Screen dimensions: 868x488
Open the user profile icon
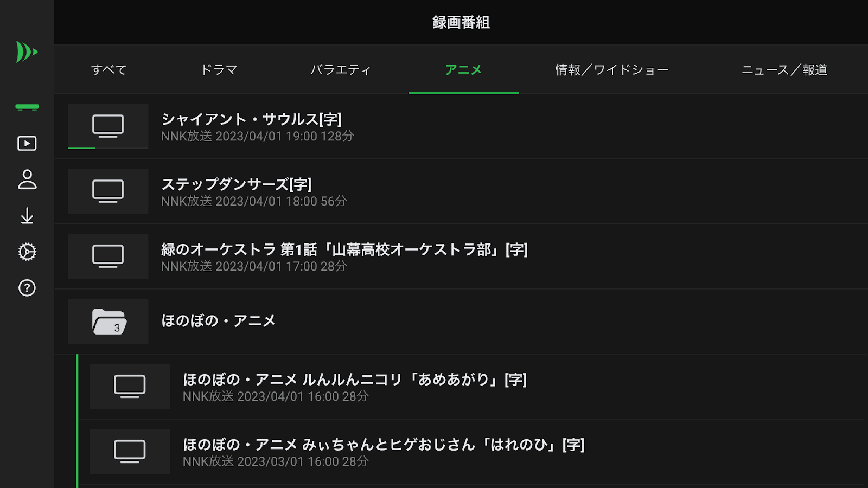click(26, 179)
